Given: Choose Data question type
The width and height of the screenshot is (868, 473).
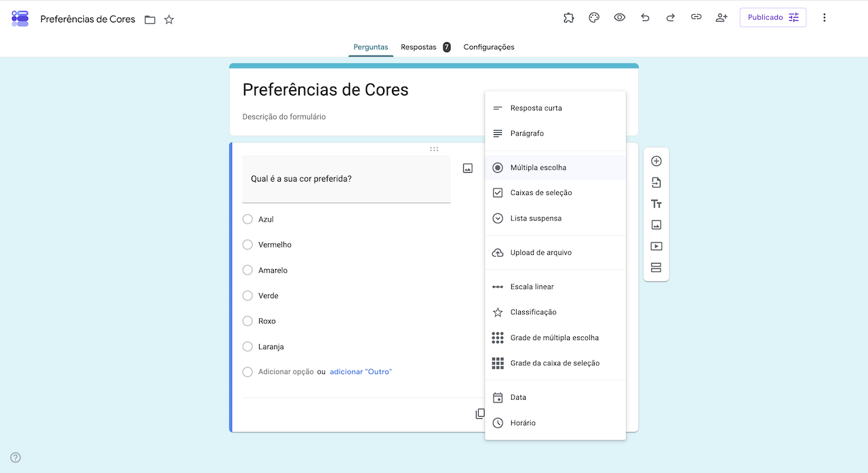Looking at the screenshot, I should (555, 397).
